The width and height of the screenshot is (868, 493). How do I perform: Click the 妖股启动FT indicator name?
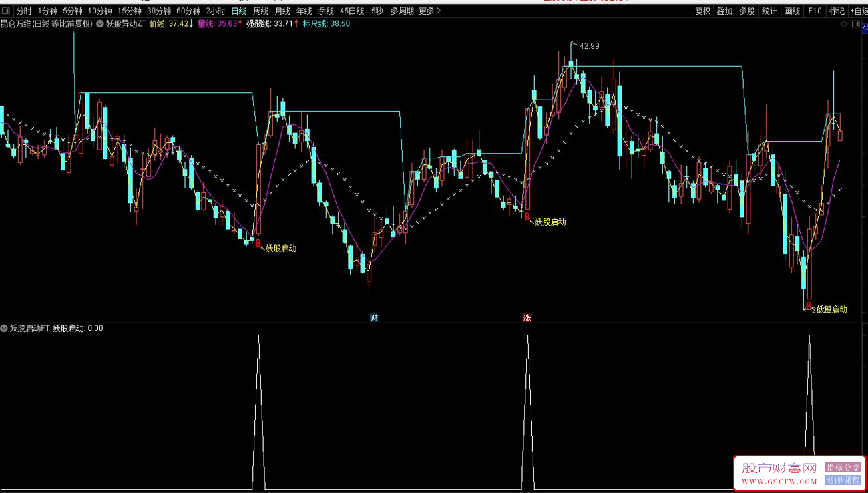pos(30,328)
